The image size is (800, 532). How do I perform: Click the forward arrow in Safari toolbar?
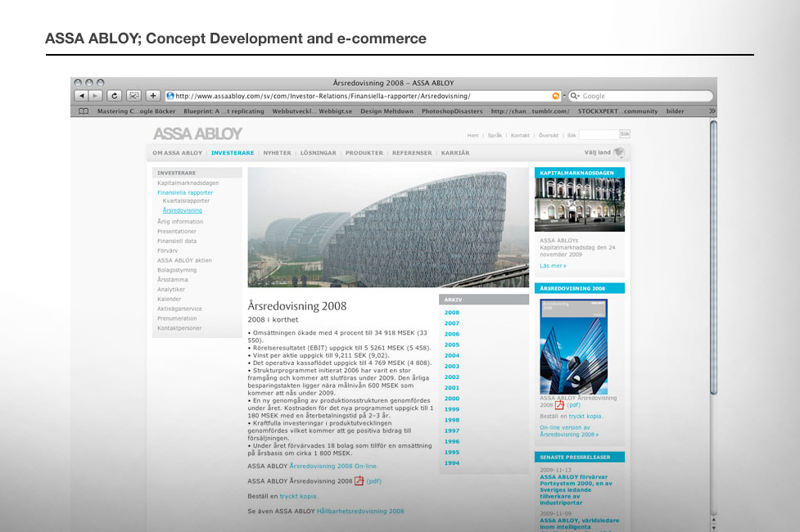96,96
